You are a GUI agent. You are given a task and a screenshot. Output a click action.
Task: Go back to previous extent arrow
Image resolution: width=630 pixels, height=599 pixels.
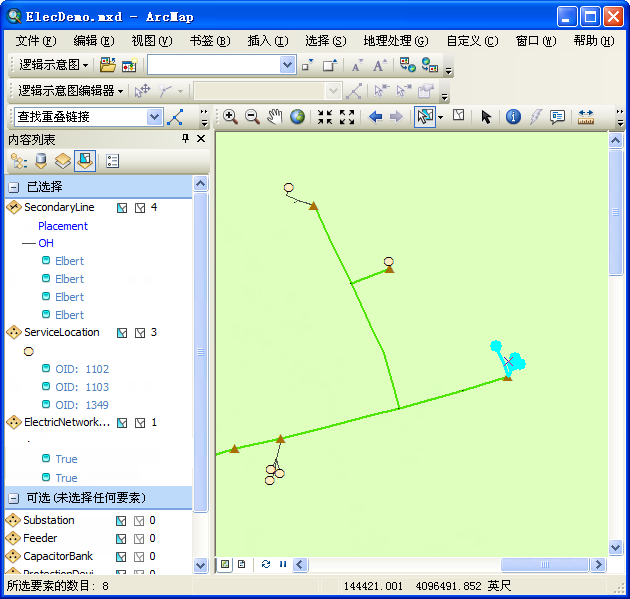pyautogui.click(x=376, y=117)
